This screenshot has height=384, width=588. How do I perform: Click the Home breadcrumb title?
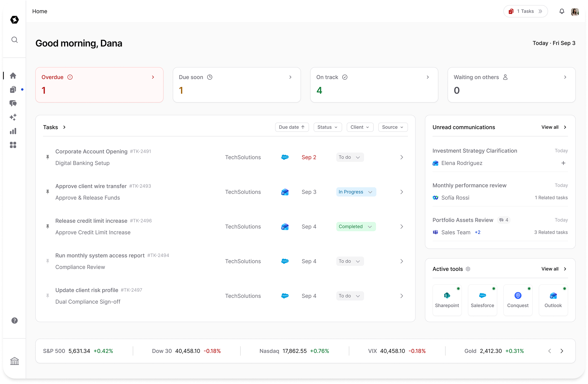[x=40, y=11]
